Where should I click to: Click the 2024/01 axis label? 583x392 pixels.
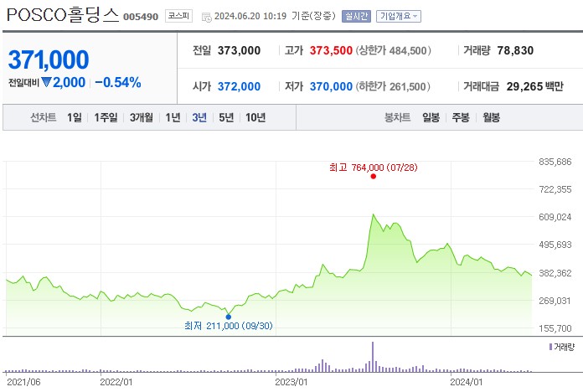point(467,382)
